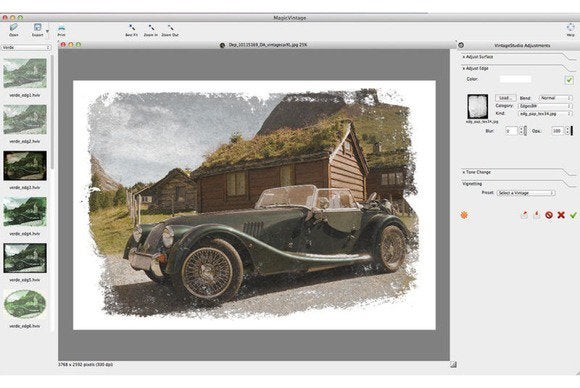Open the Kind texture file dropdown
The width and height of the screenshot is (580, 388).
[x=545, y=114]
